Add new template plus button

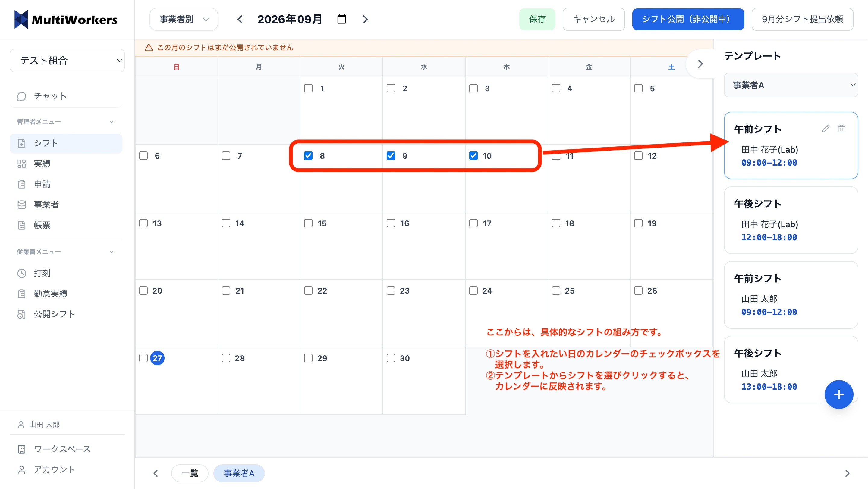[839, 394]
